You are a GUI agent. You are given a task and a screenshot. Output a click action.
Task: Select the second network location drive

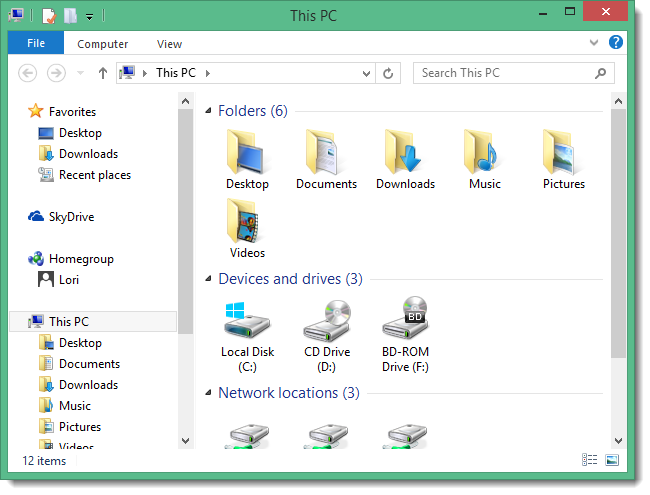(326, 435)
